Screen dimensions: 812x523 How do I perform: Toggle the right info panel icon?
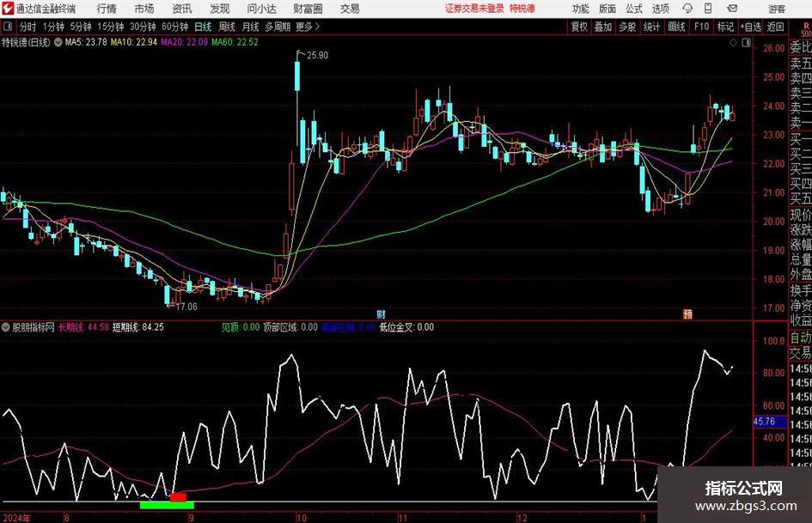pos(746,42)
